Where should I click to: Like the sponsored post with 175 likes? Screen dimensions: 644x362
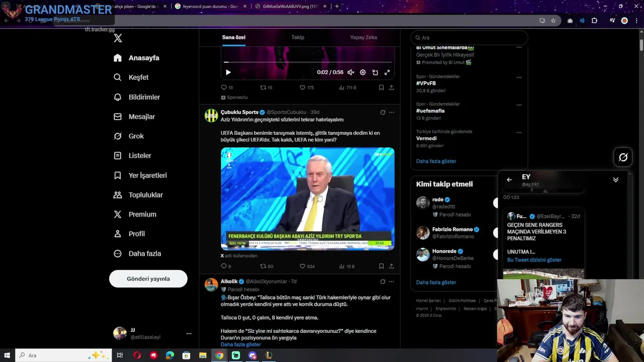tap(306, 87)
